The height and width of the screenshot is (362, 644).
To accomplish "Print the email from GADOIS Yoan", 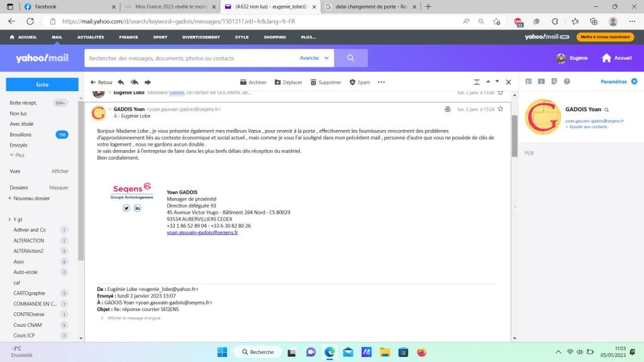I will coord(447,109).
